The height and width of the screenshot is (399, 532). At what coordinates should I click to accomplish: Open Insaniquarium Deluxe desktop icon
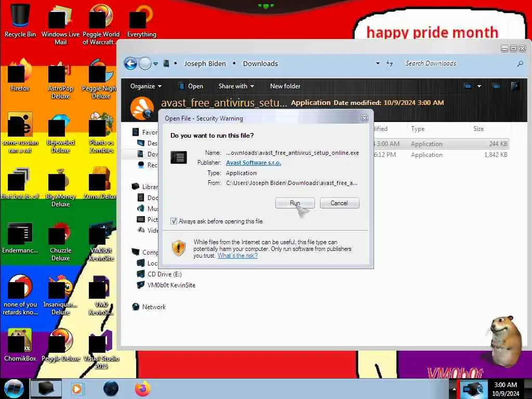(x=60, y=295)
